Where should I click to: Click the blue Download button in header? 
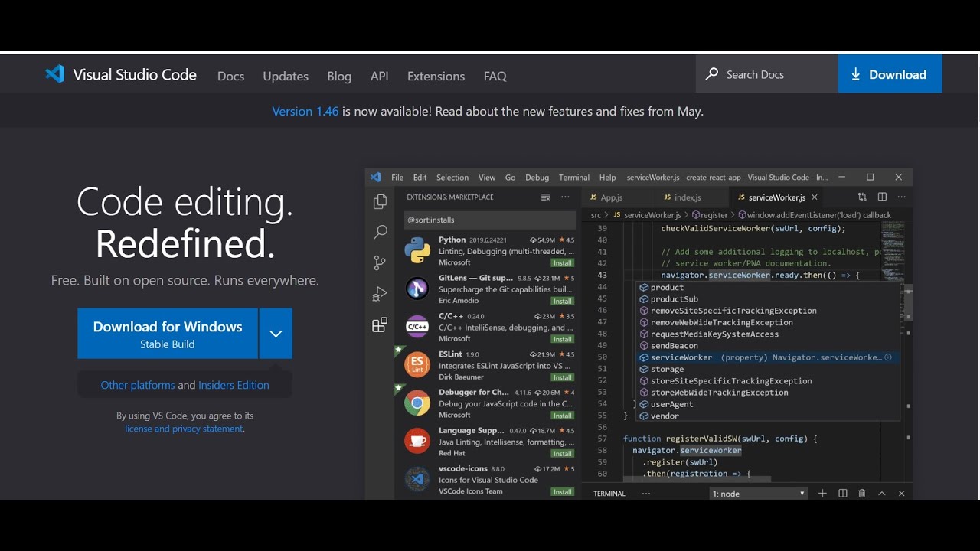coord(890,74)
